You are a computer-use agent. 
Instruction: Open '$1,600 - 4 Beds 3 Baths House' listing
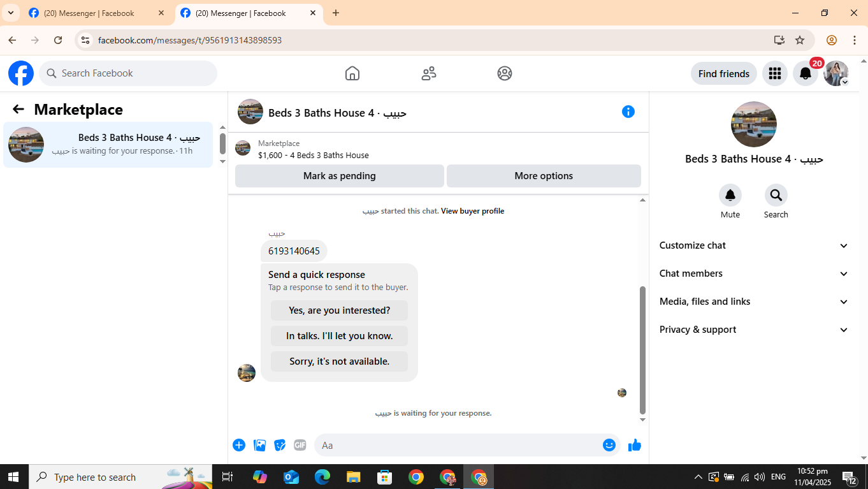[x=314, y=155]
